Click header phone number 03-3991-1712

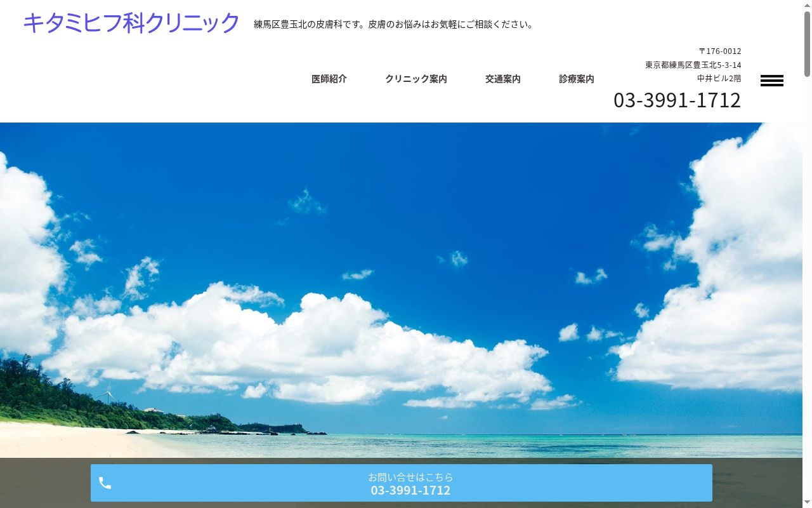coord(677,100)
